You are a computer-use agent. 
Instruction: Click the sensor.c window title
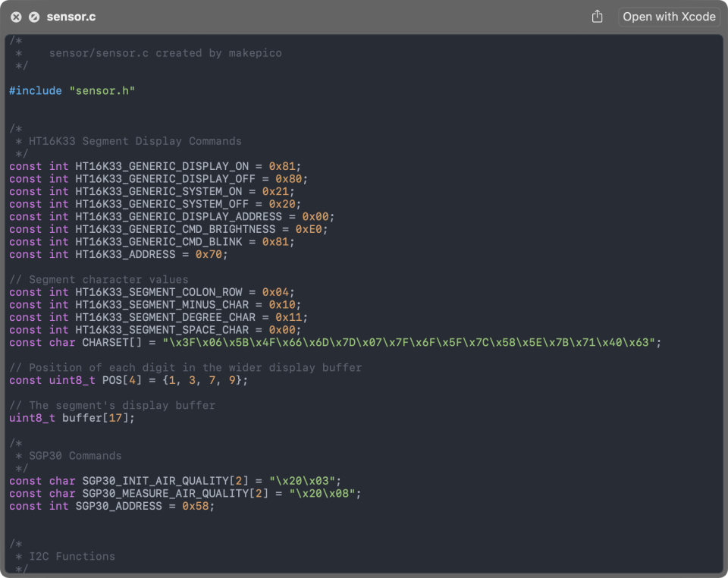tap(71, 17)
